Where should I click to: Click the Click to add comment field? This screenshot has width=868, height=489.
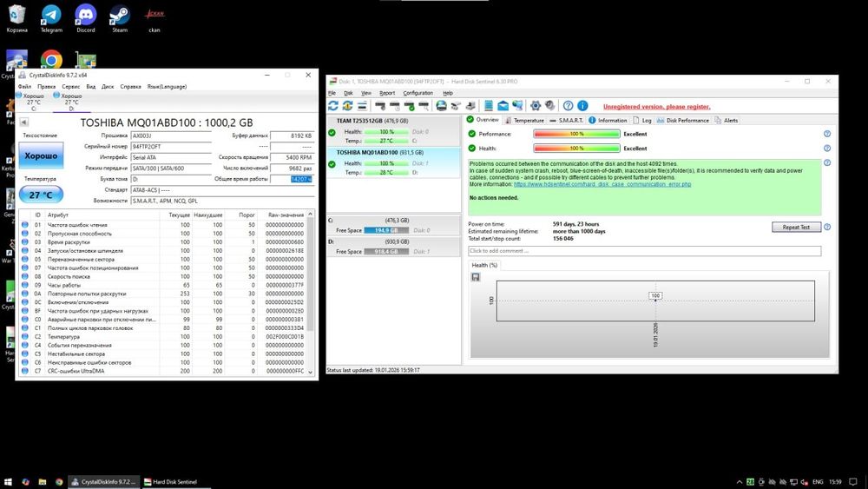click(644, 251)
